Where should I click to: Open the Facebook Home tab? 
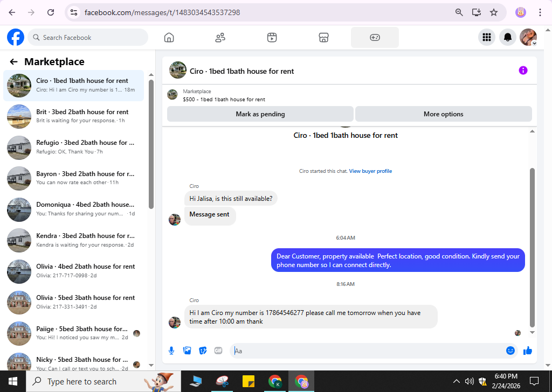point(169,37)
